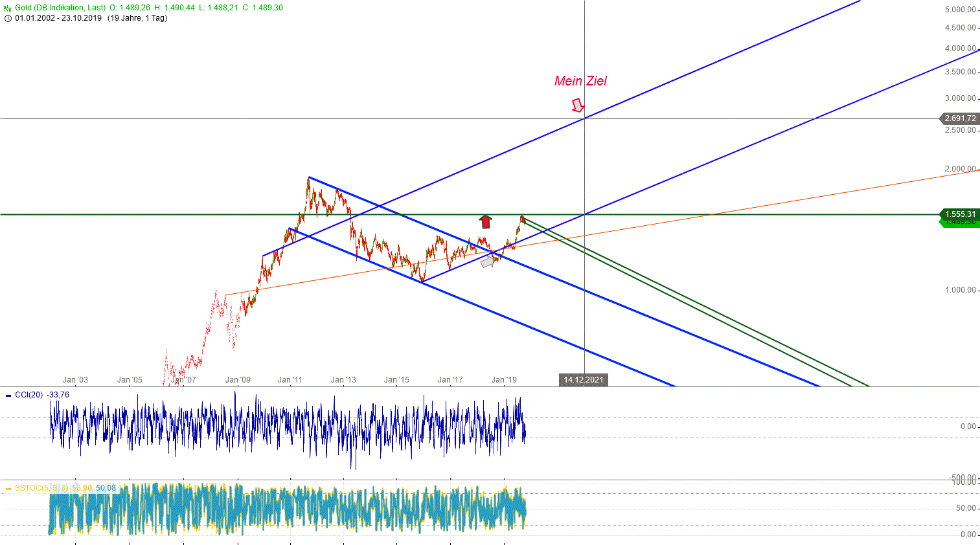980x545 pixels.
Task: Click the '3.500,00' price axis label
Action: [961, 72]
